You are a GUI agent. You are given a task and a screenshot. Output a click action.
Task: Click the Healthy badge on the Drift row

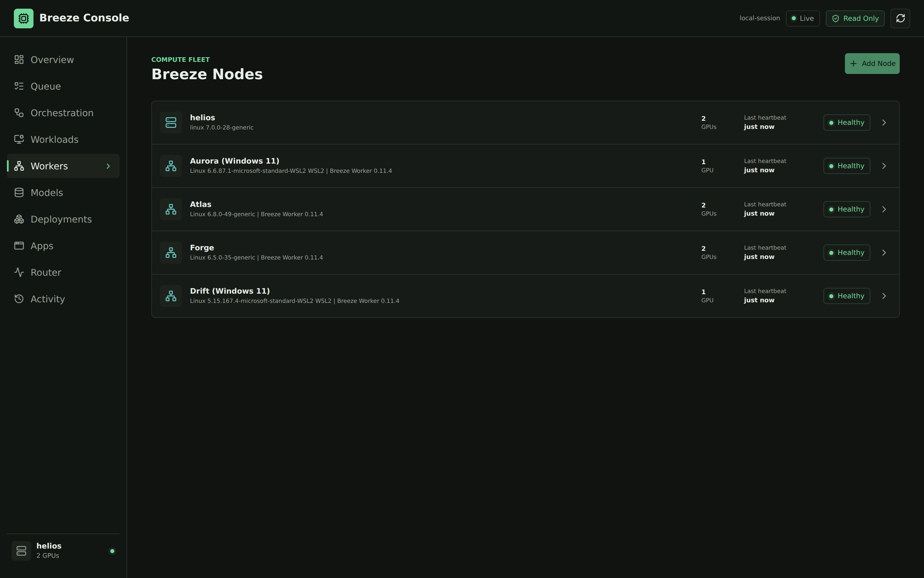[847, 296]
